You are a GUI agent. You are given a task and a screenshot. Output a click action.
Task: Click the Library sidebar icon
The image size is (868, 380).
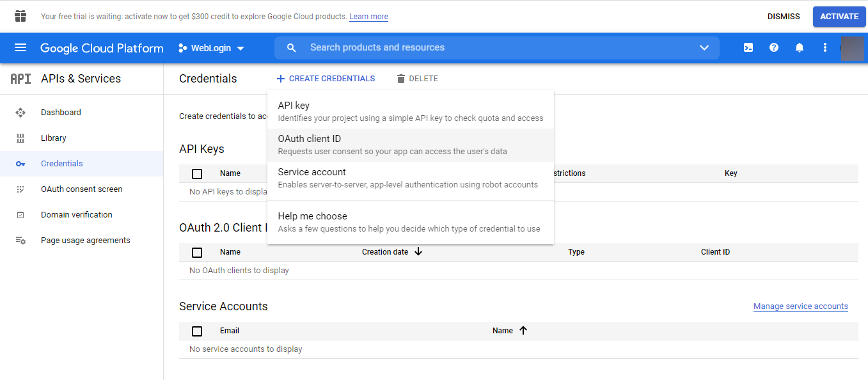(x=20, y=138)
